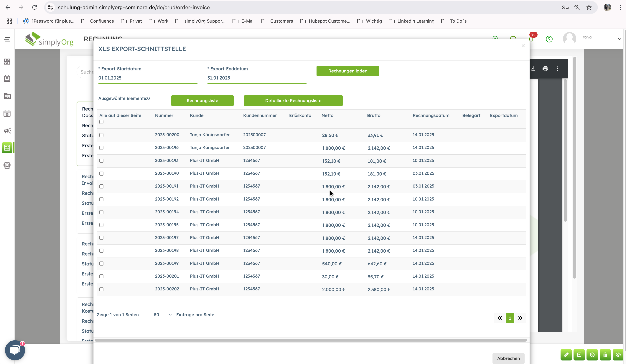
Task: Click the Export-Startdatum date field
Action: 148,78
